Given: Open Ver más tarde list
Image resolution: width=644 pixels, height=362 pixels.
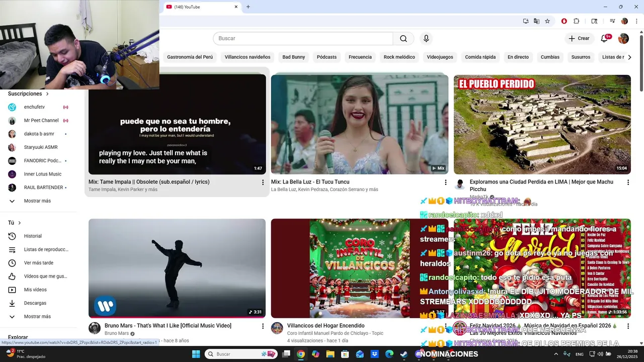Looking at the screenshot, I should (39, 263).
